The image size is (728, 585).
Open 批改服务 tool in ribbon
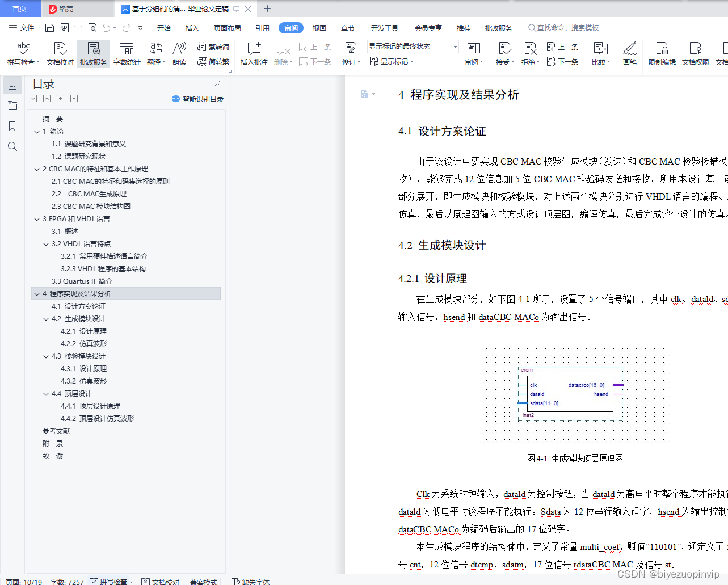pos(94,54)
